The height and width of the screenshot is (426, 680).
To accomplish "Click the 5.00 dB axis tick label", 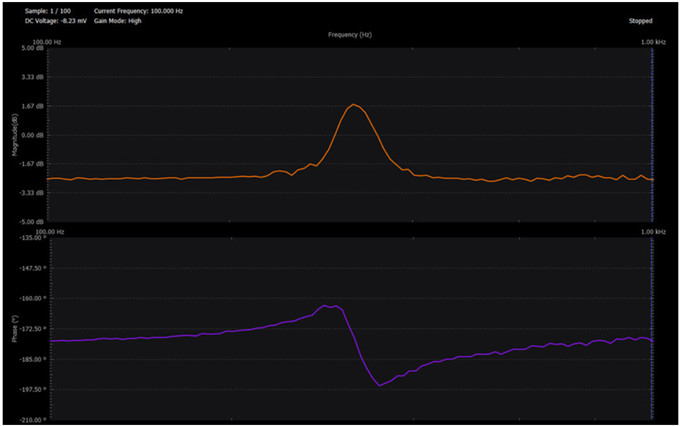I will 34,48.
